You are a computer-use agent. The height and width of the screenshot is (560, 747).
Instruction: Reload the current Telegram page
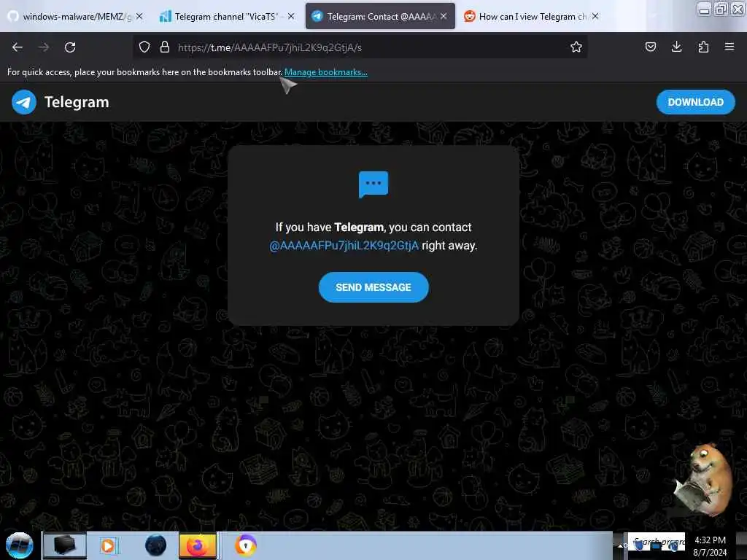[70, 47]
